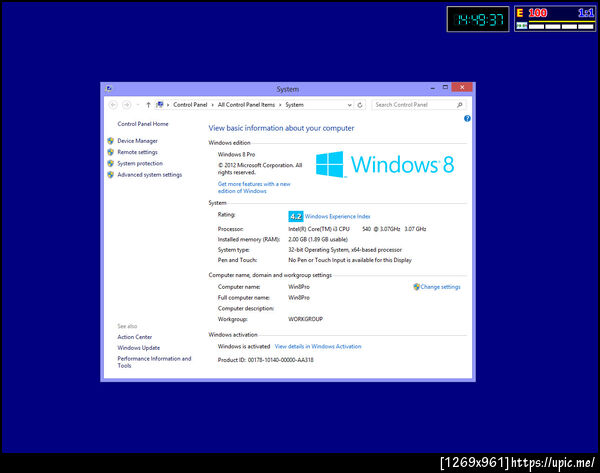Viewport: 600px width, 473px height.
Task: Open Action Center link
Action: 135,337
